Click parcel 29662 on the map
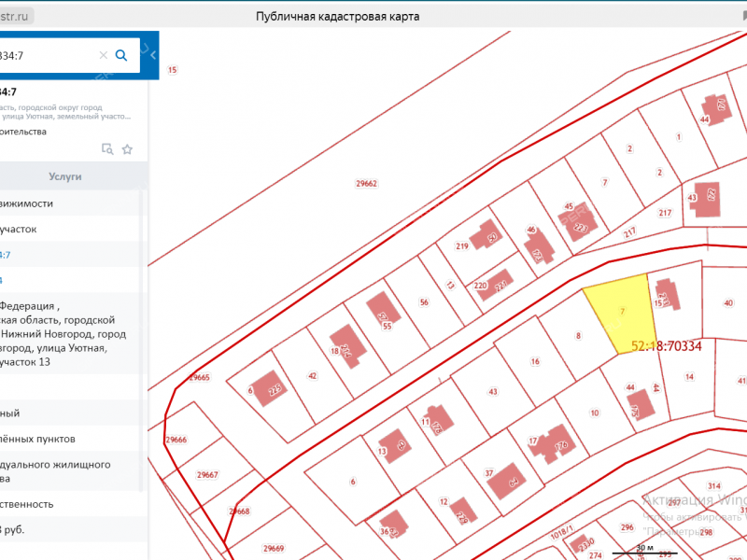 [366, 184]
